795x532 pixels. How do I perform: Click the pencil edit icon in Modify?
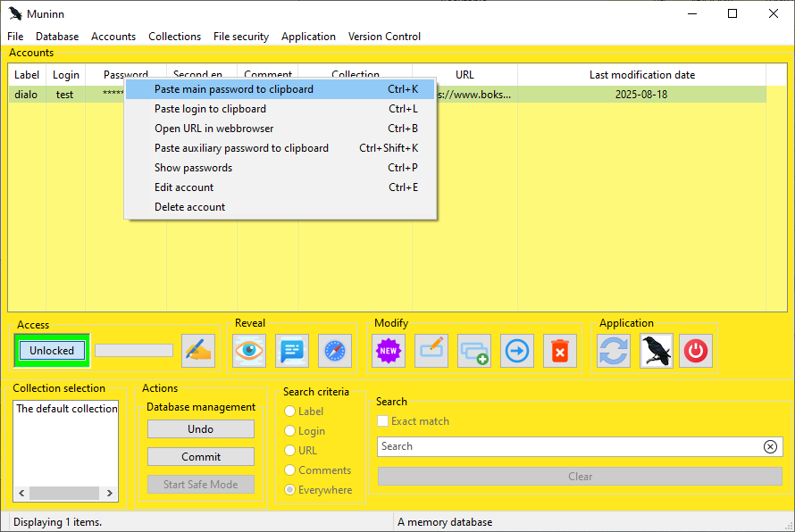point(431,351)
